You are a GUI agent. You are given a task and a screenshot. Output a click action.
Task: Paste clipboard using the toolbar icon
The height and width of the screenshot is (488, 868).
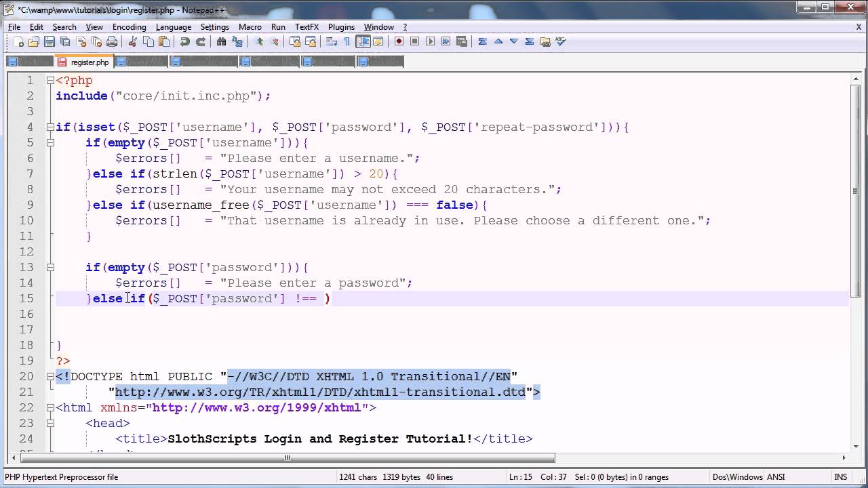tap(163, 41)
